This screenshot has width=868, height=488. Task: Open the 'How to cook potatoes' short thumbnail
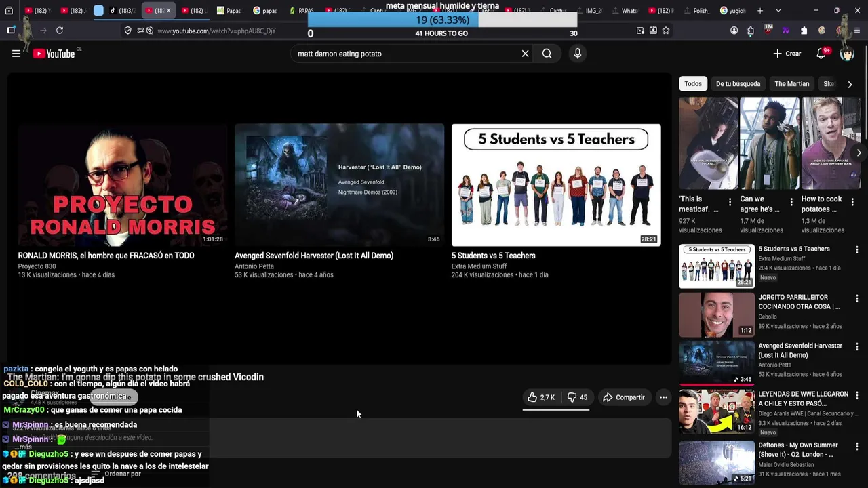click(831, 143)
